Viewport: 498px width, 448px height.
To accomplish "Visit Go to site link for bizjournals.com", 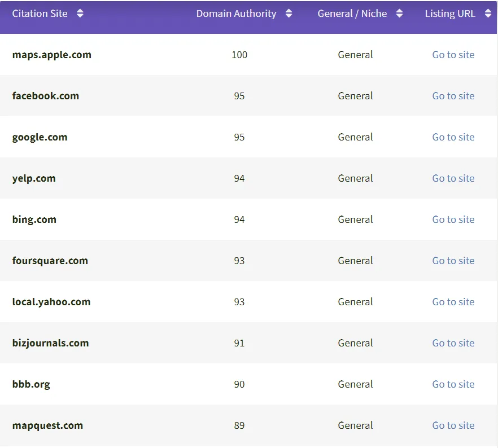I will tap(453, 343).
